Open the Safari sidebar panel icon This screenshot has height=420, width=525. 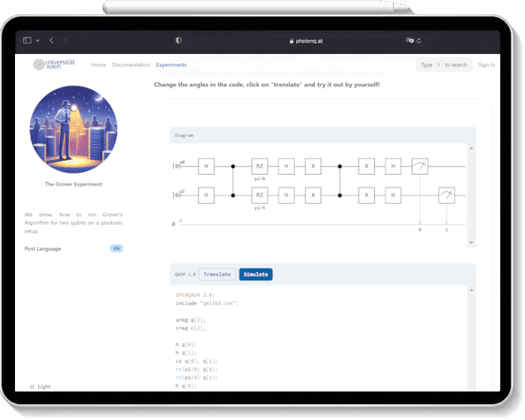pyautogui.click(x=28, y=40)
